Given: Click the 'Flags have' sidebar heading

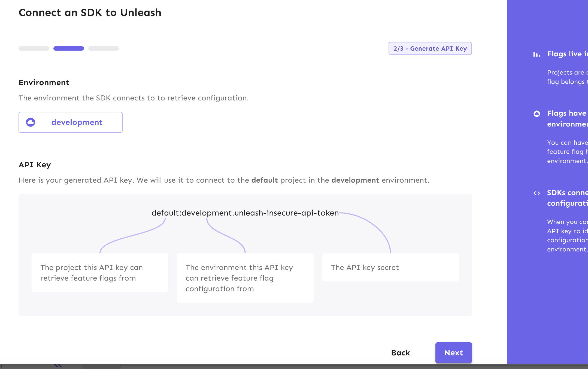Looking at the screenshot, I should click(x=567, y=119).
